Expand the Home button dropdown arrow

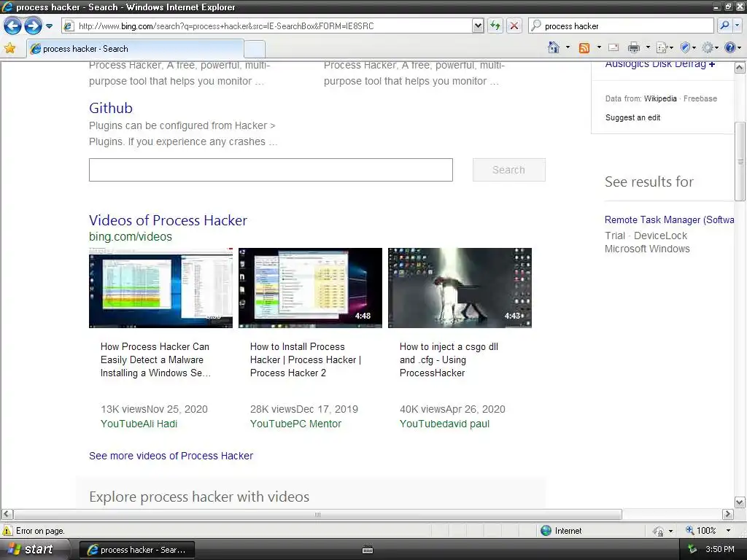pyautogui.click(x=568, y=47)
